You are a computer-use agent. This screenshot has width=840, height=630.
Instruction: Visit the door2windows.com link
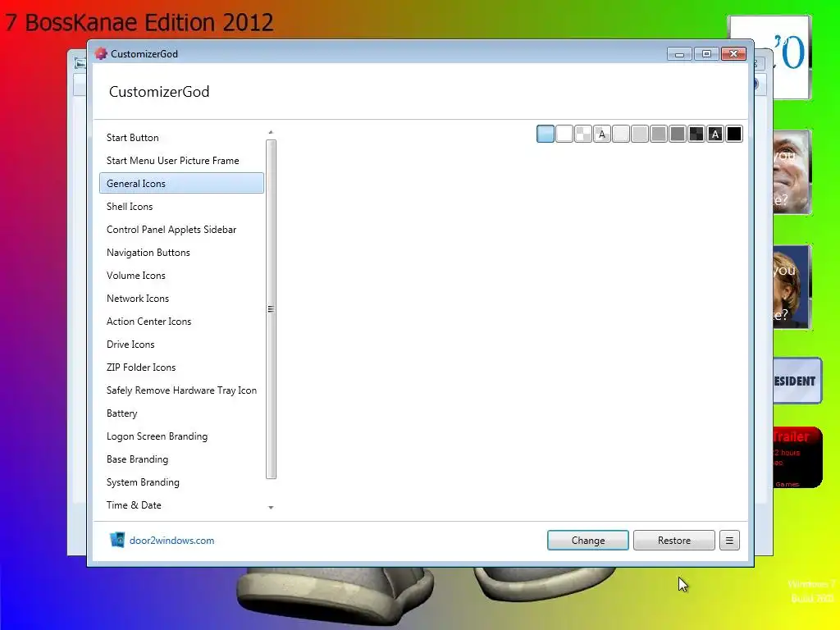[x=171, y=540]
